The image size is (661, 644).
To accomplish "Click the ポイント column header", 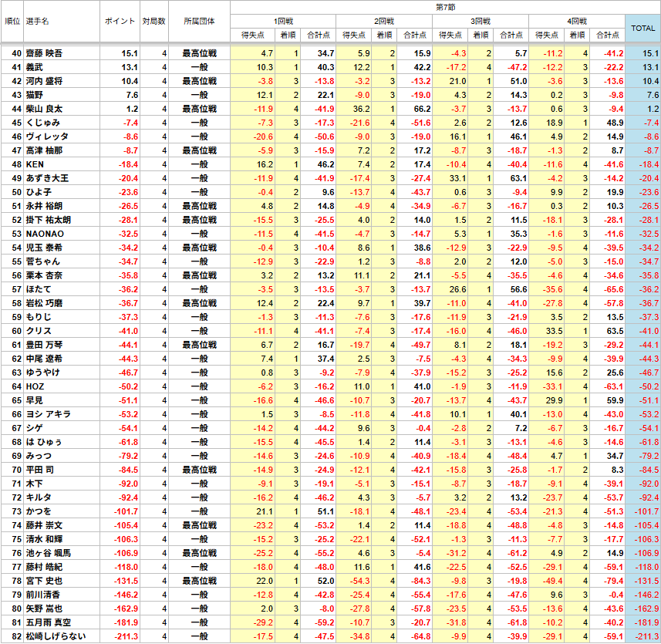I will 120,21.
